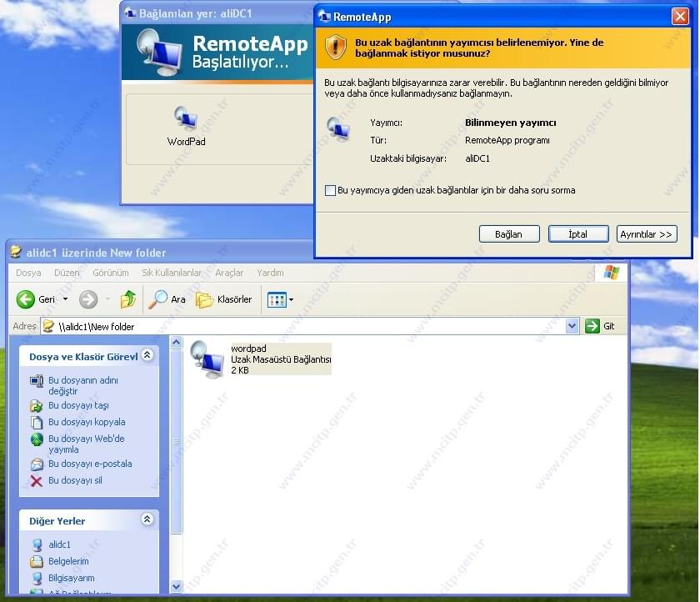Click 'Bu dosyayı e-postala' link

90,464
